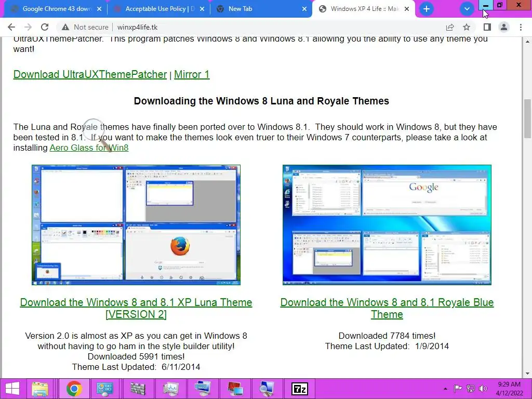Open the magnifier over monitor taskbar icon
Image resolution: width=532 pixels, height=399 pixels.
point(267,389)
